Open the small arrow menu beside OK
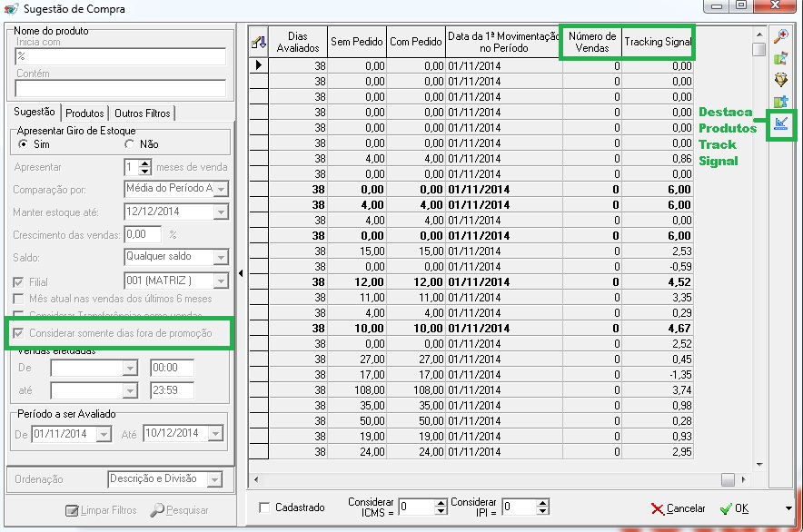The height and width of the screenshot is (532, 803). pyautogui.click(x=788, y=508)
